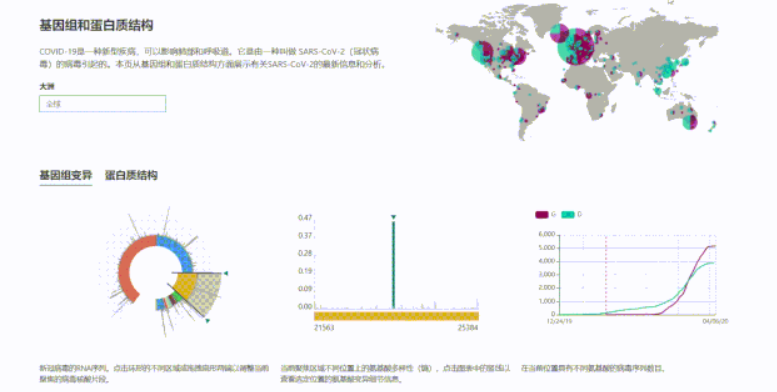Image resolution: width=777 pixels, height=392 pixels.
Task: Select the solid yellow segment of the genome ring
Action: coord(186,284)
